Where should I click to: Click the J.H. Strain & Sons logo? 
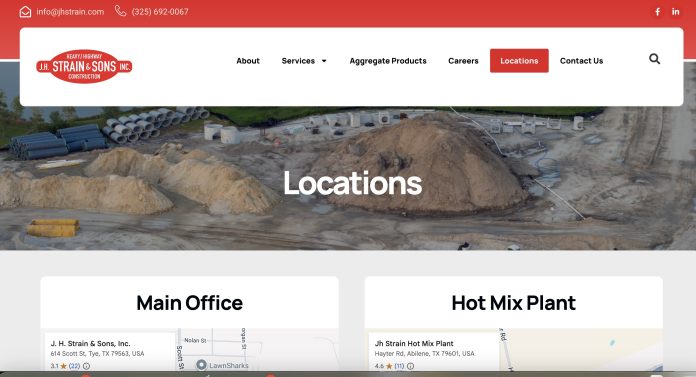coord(84,66)
